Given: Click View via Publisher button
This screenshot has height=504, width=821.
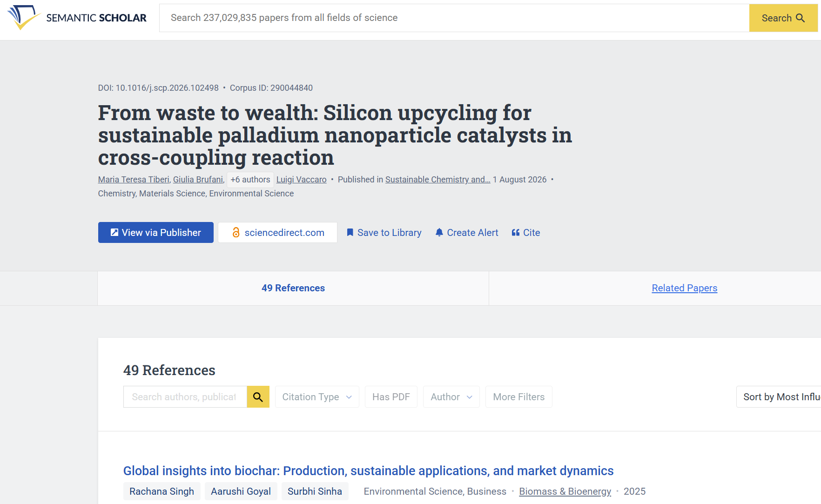Looking at the screenshot, I should pos(156,232).
